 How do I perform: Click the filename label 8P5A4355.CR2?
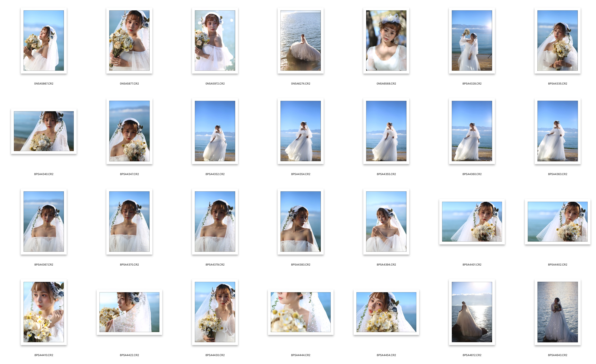[386, 174]
